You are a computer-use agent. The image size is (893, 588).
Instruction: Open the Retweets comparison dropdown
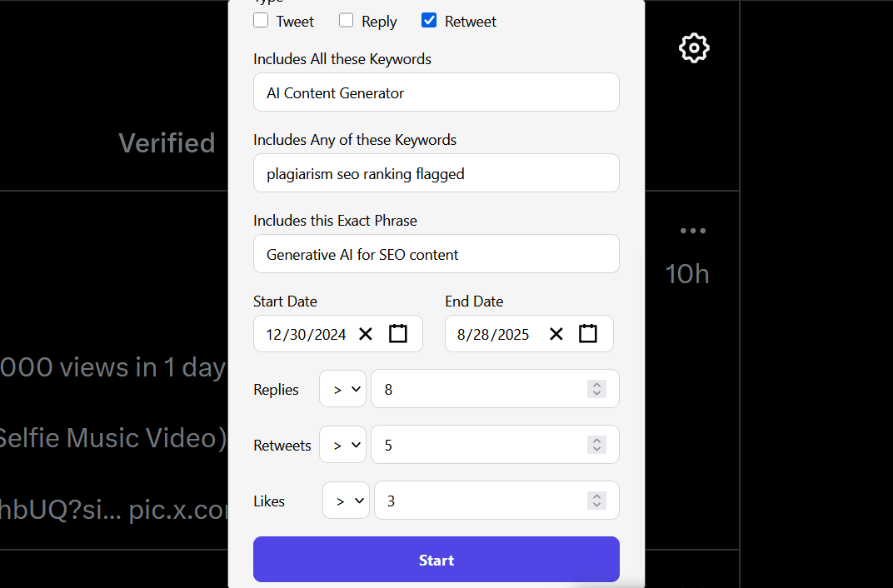pos(342,444)
